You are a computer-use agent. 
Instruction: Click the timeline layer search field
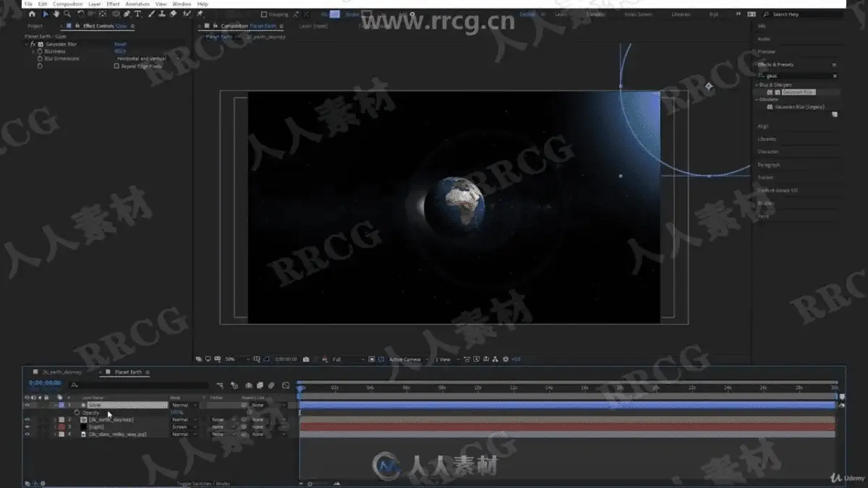click(x=140, y=385)
